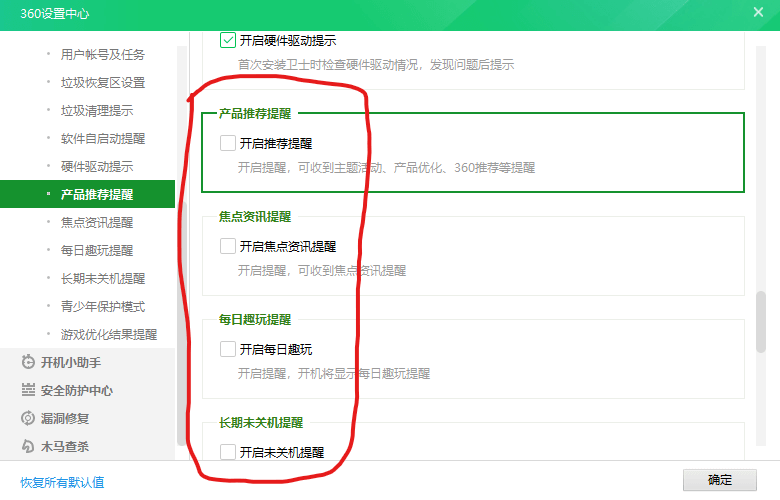Jump to 焦点资讯提醒 sidebar item
Screen dimensions: 780x500
point(97,222)
